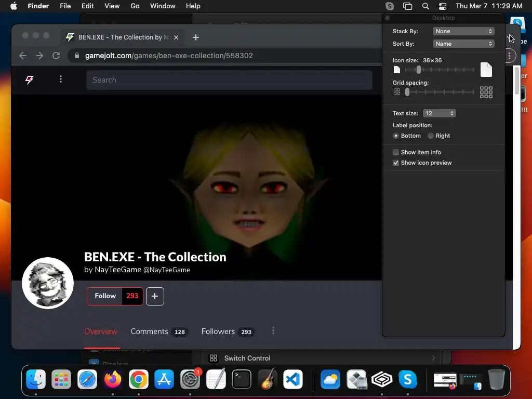Launch Firefox from the Dock
Screen dimensions: 532x399
(113, 379)
